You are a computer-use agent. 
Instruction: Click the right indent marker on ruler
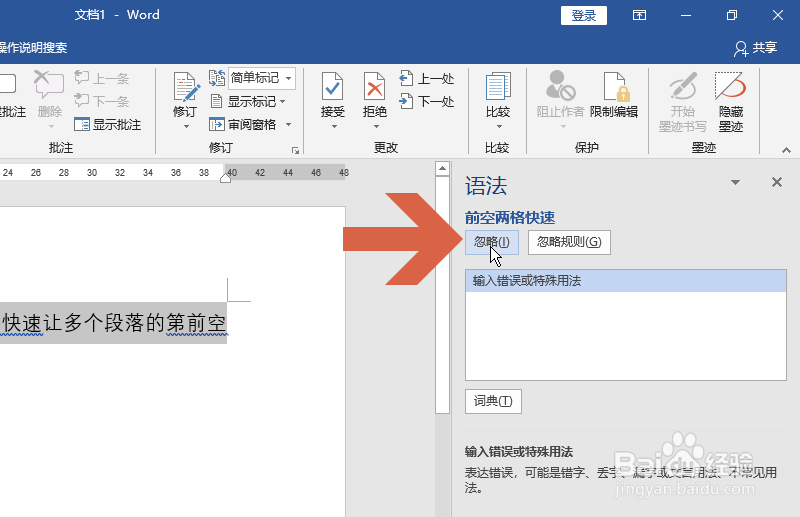pyautogui.click(x=225, y=178)
